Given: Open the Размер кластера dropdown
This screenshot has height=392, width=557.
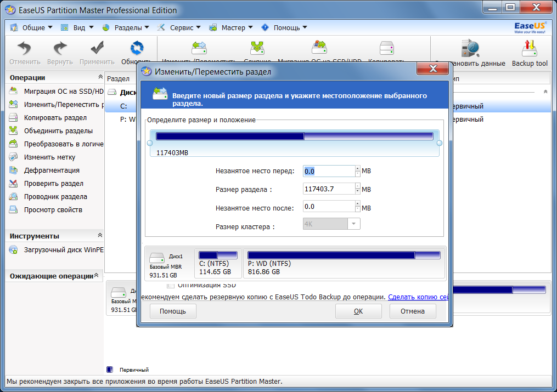Looking at the screenshot, I should tap(353, 224).
